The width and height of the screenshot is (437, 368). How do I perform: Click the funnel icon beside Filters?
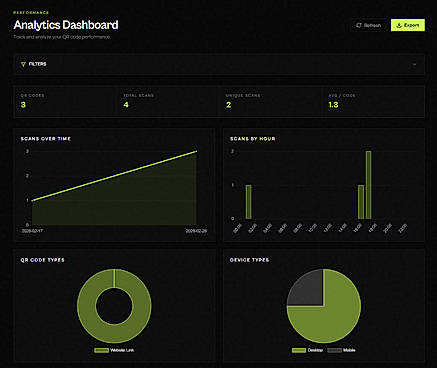click(23, 64)
